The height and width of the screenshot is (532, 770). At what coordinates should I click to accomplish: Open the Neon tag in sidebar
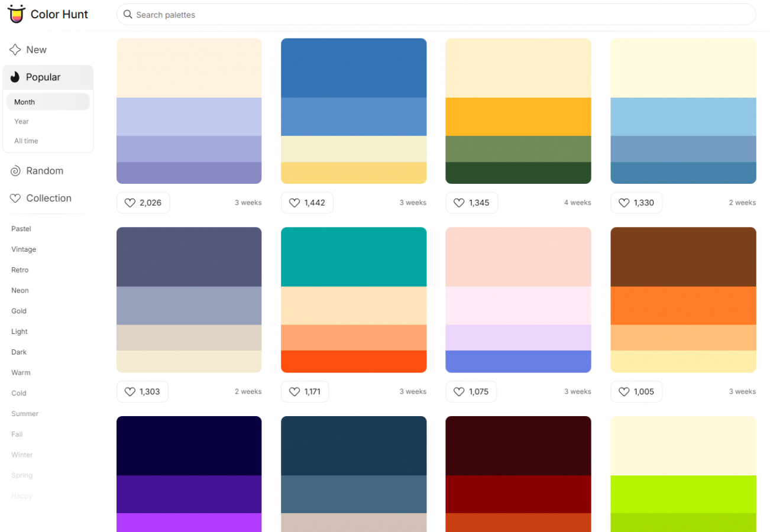tap(20, 290)
